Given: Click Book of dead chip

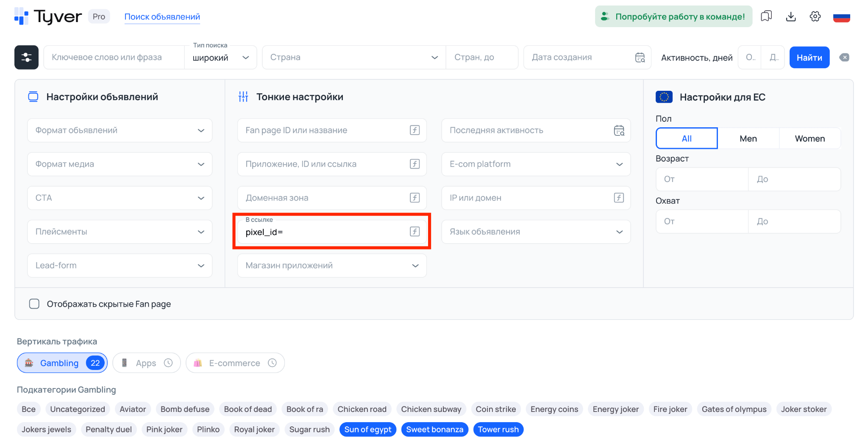Looking at the screenshot, I should point(248,409).
